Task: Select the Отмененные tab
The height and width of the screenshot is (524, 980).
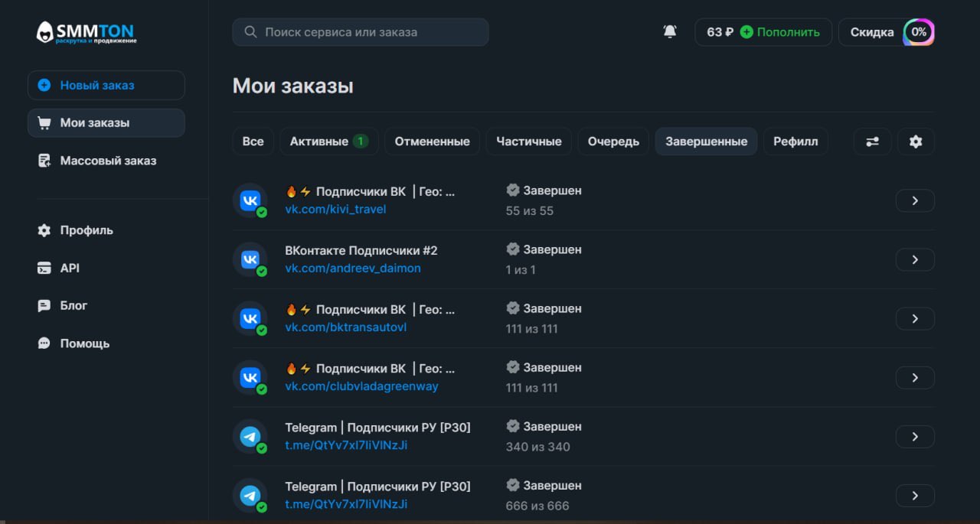Action: (432, 142)
